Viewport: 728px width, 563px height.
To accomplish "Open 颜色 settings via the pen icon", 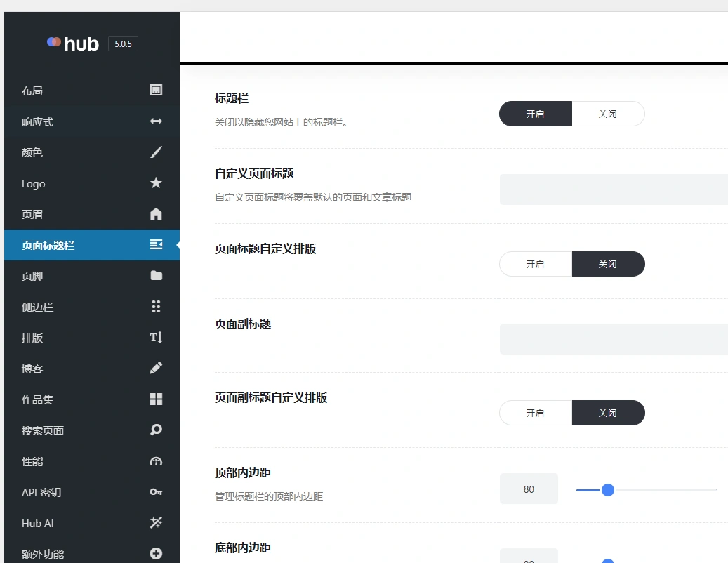I will [x=156, y=152].
